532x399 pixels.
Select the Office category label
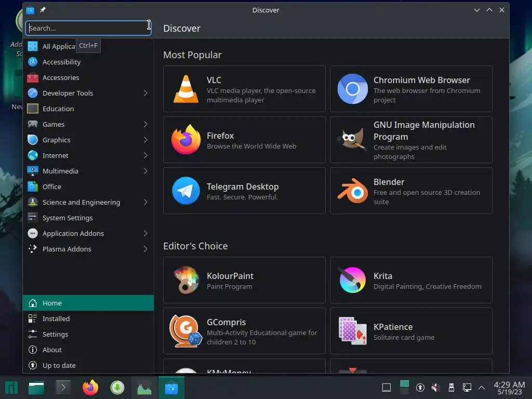click(x=51, y=187)
